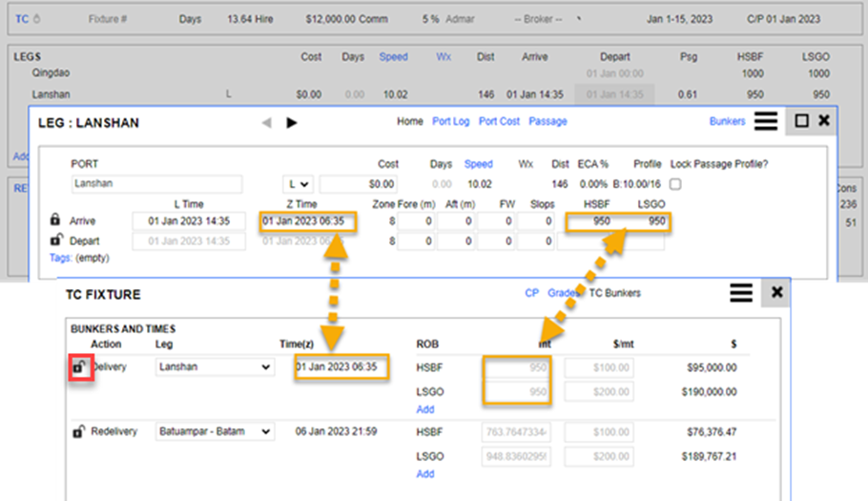Click the Arrive time lock icon
868x501 pixels.
[x=55, y=220]
